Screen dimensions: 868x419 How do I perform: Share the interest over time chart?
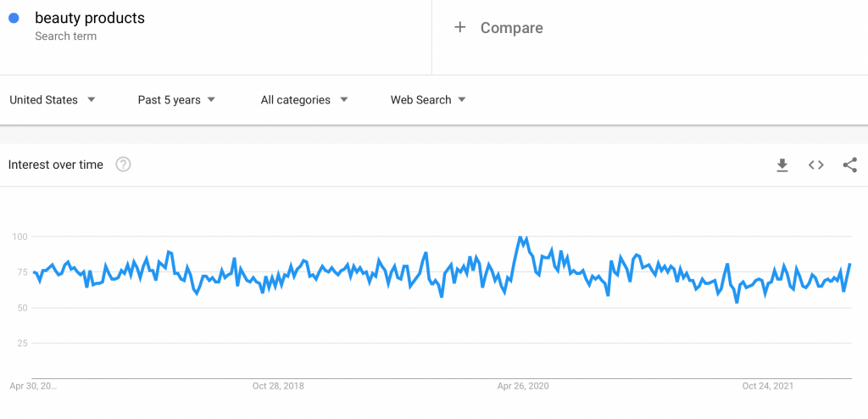[849, 165]
